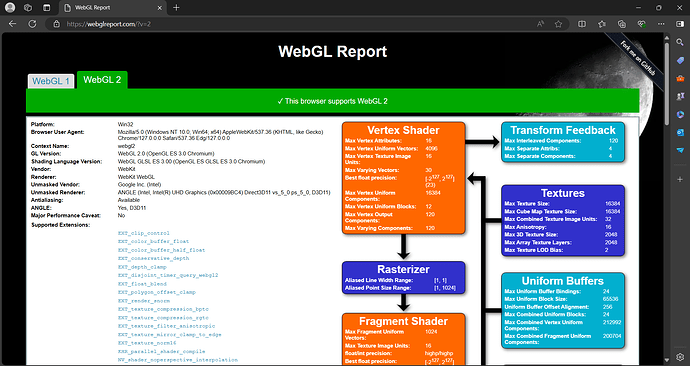Click the Rasterizer box heading

tap(403, 269)
